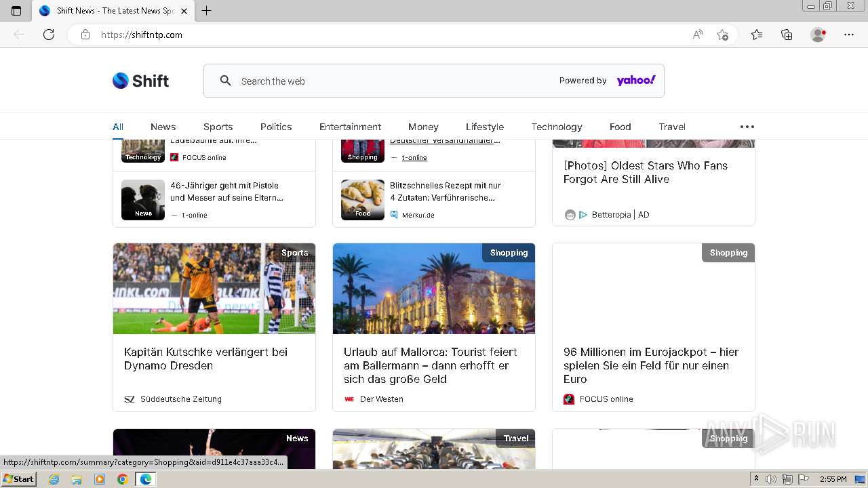Open the News category tab
Screen dimensions: 868x488
point(163,127)
